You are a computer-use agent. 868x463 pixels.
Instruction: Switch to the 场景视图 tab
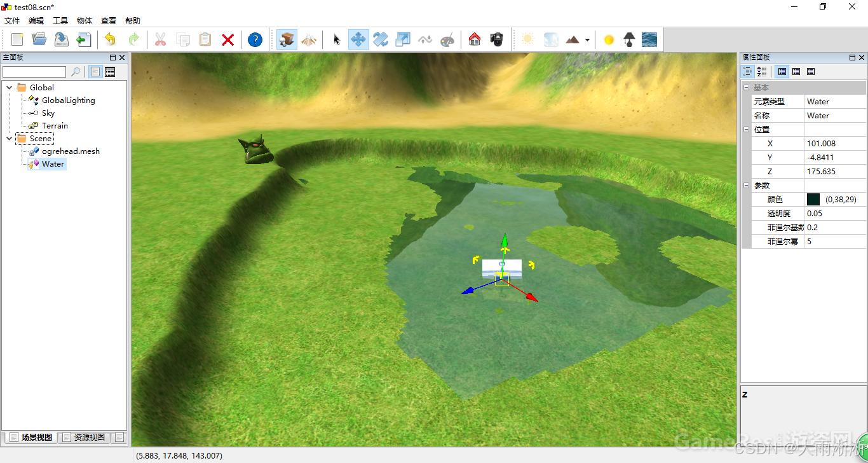(31, 438)
